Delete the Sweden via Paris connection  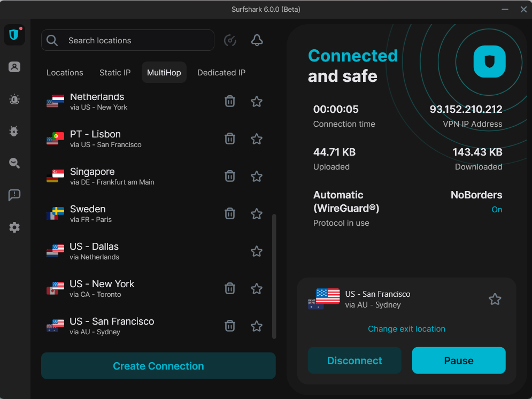[x=230, y=214]
